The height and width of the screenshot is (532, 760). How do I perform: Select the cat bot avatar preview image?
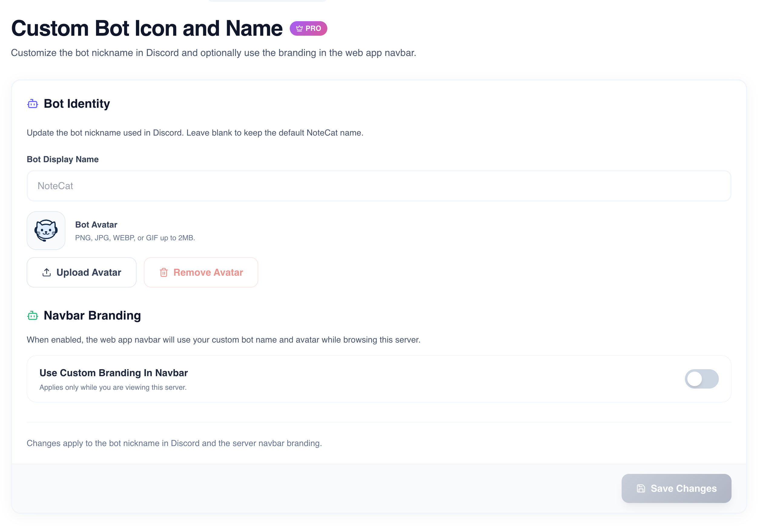46,231
